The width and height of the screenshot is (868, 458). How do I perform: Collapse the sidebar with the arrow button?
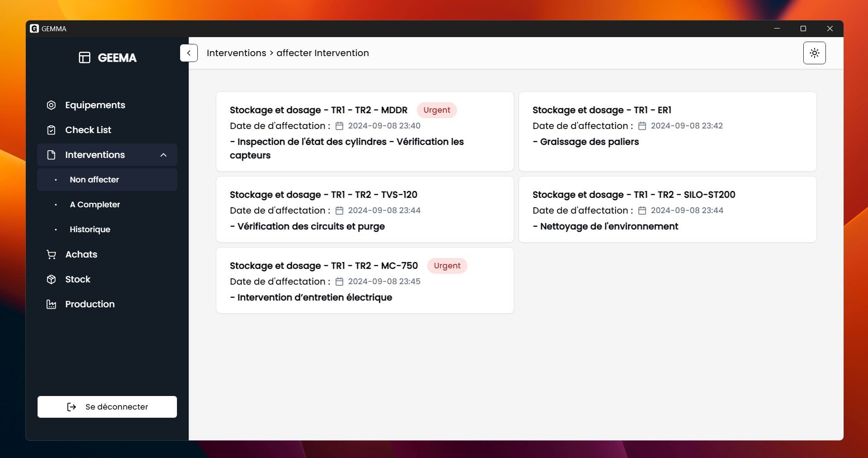pos(189,53)
